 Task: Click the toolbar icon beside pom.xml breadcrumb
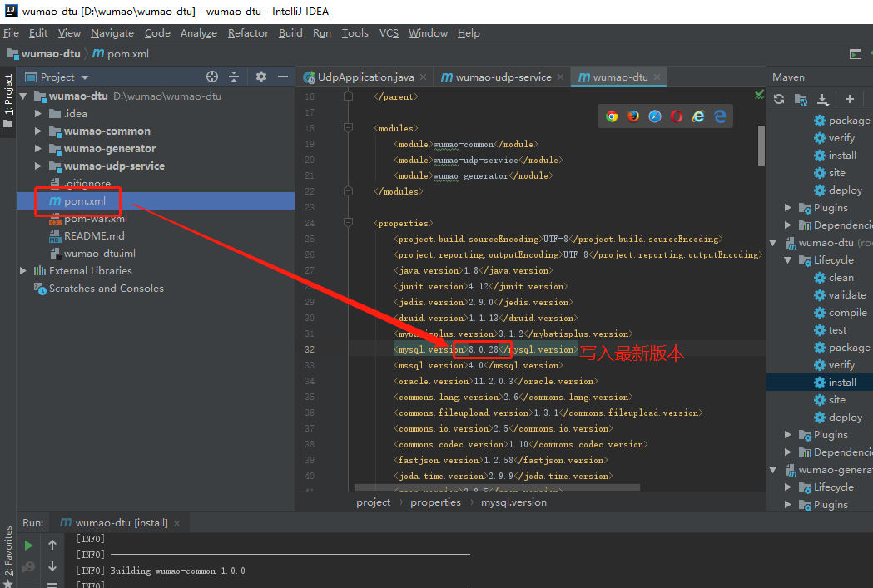click(856, 54)
